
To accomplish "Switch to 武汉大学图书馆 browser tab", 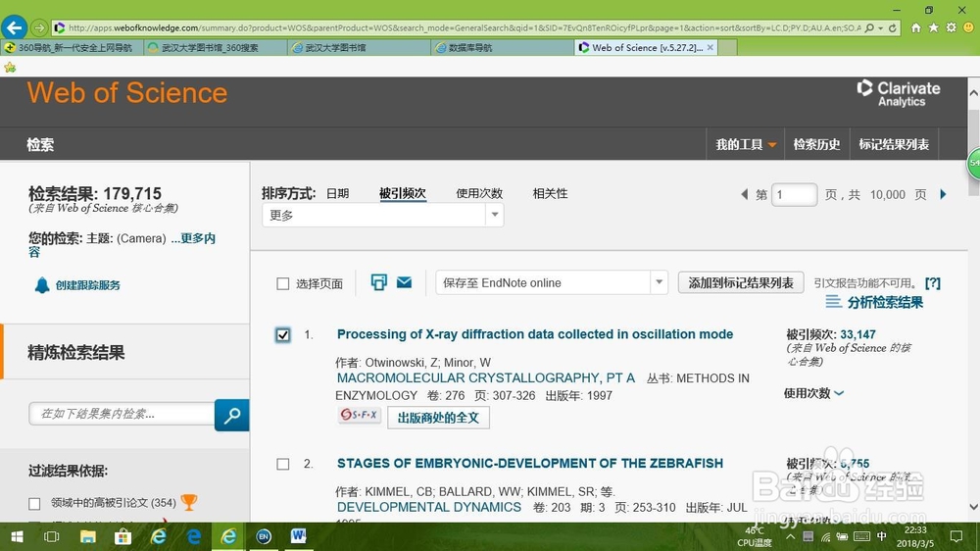I will click(359, 47).
